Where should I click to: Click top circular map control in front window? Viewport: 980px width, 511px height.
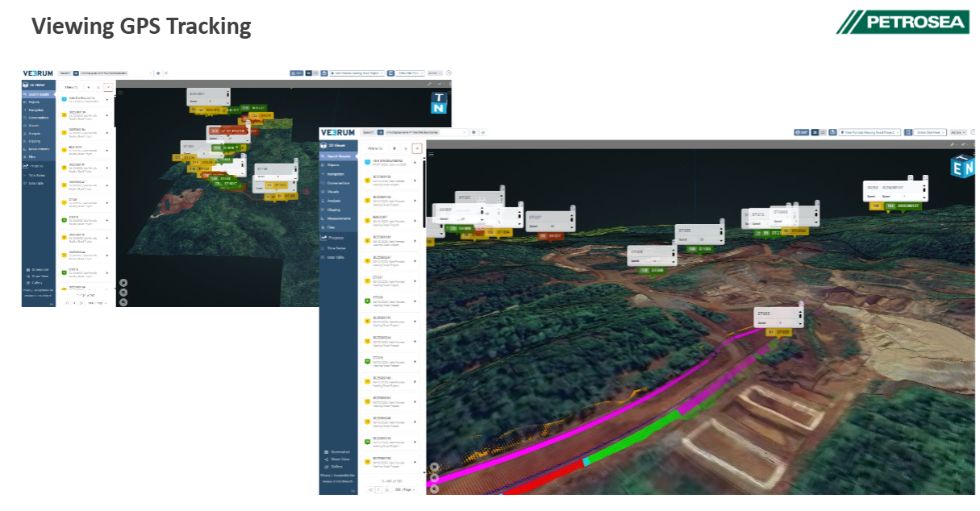434,467
